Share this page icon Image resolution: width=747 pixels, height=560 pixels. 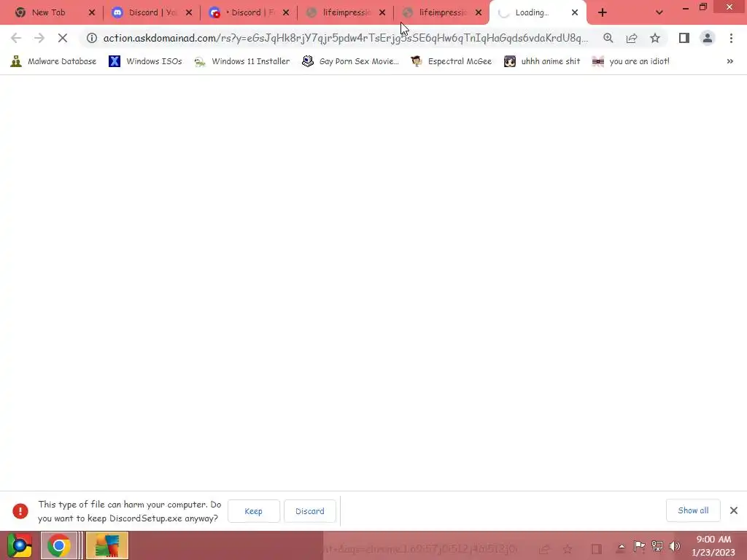tap(632, 38)
